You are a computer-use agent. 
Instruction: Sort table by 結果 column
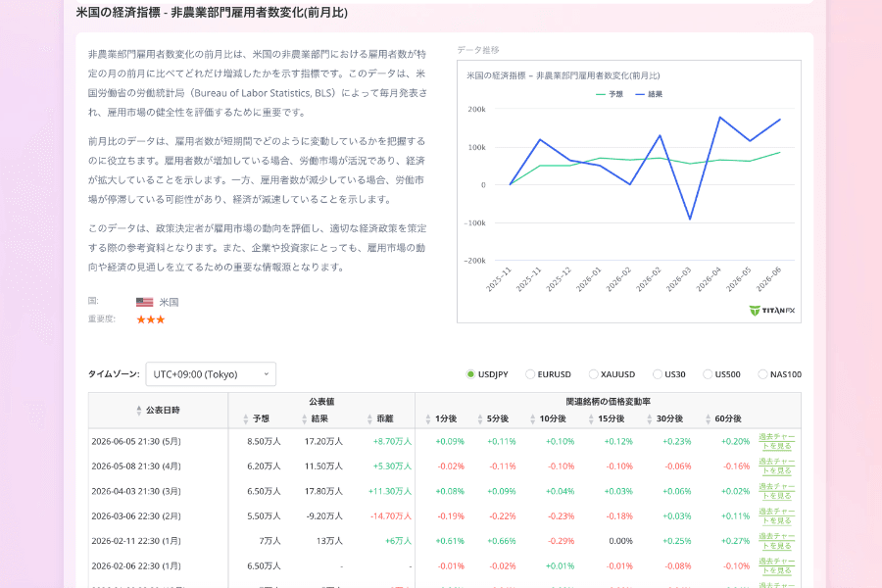coord(315,418)
